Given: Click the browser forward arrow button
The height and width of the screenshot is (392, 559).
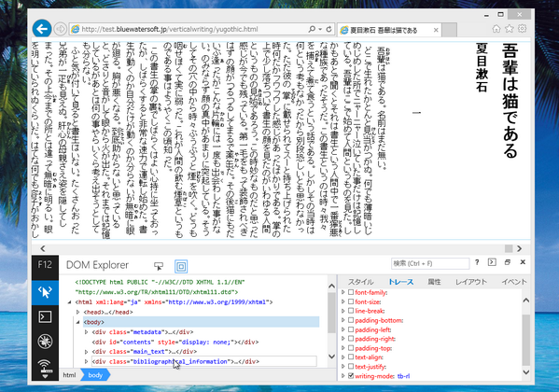Looking at the screenshot, I should 61,29.
